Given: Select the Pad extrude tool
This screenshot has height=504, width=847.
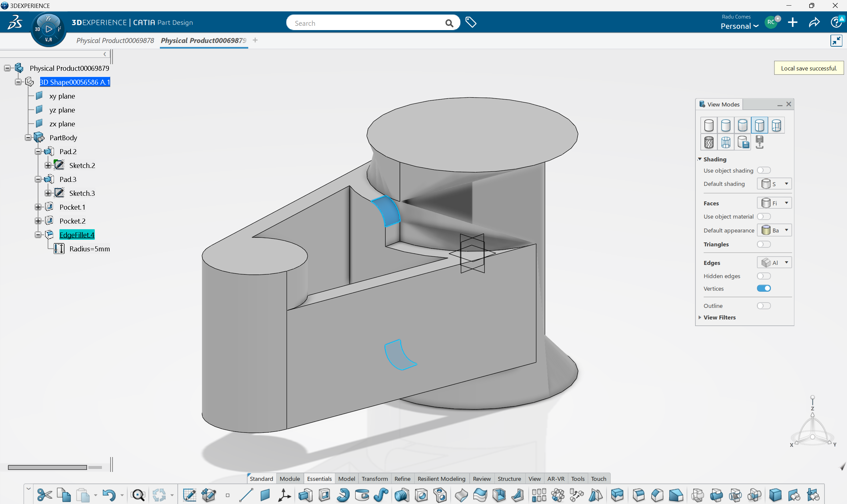Looking at the screenshot, I should pos(305,495).
